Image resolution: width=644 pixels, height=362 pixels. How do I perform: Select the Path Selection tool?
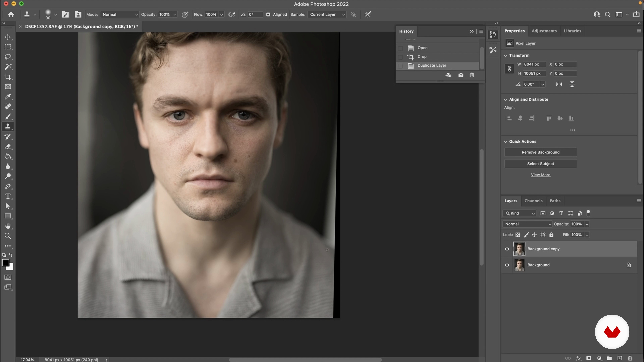tap(8, 206)
